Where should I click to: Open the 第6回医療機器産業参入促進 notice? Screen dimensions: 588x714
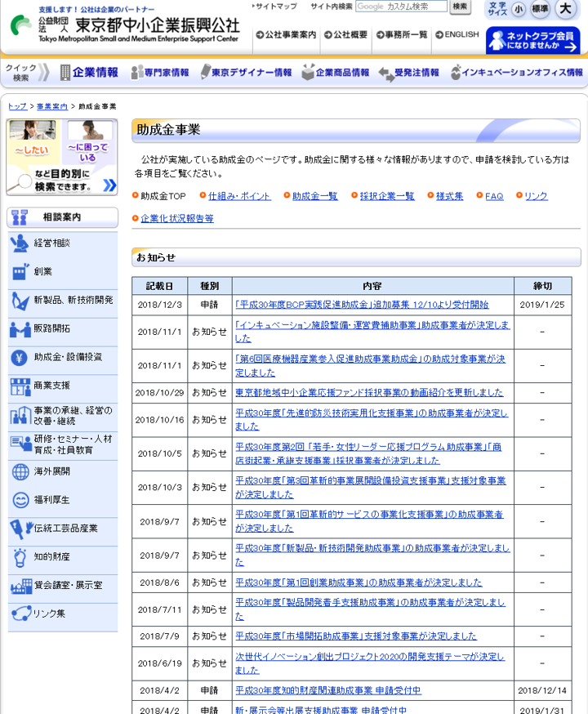click(x=370, y=366)
